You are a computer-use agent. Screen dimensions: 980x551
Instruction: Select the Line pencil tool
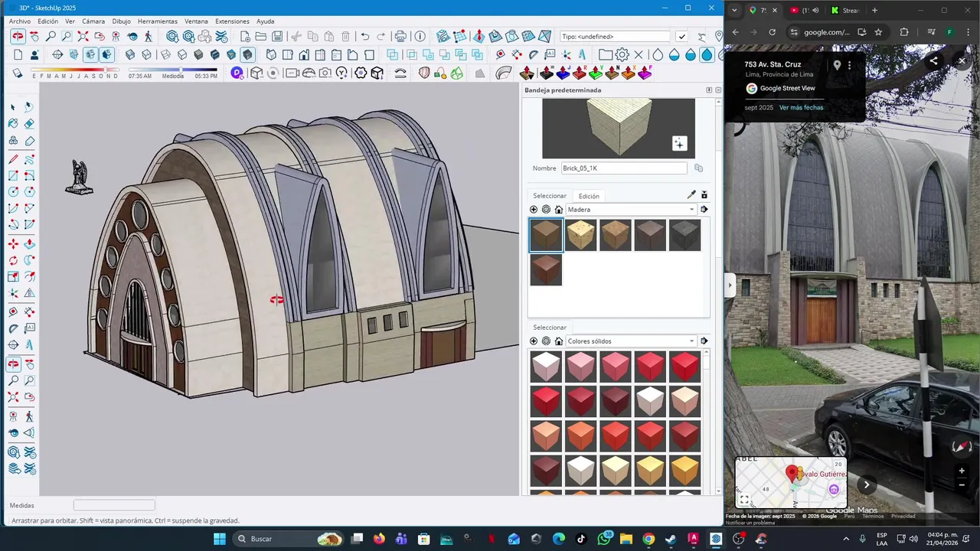(x=13, y=159)
